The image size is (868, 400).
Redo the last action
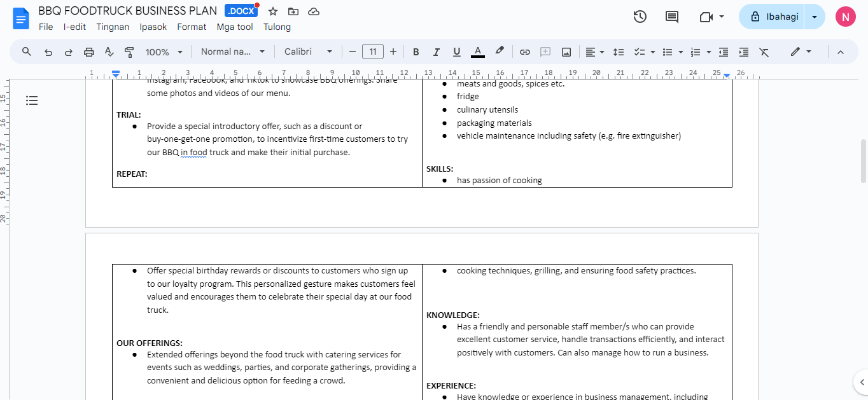pos(69,52)
